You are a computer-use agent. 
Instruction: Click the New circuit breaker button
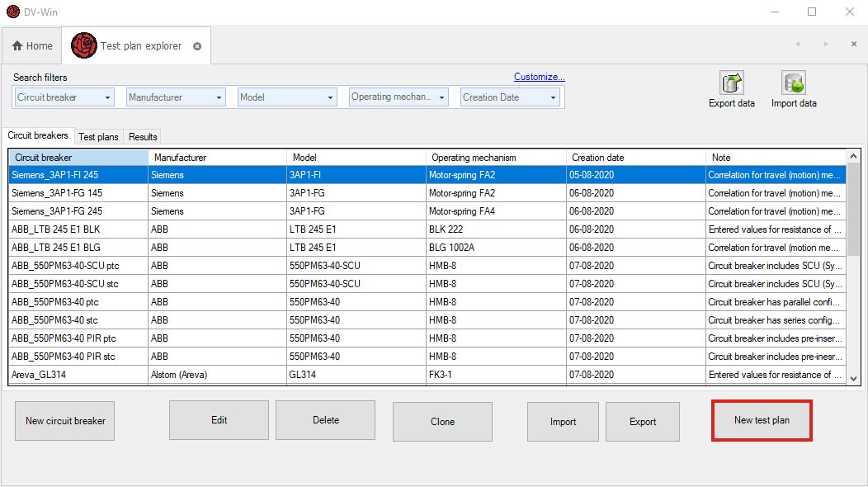click(64, 421)
